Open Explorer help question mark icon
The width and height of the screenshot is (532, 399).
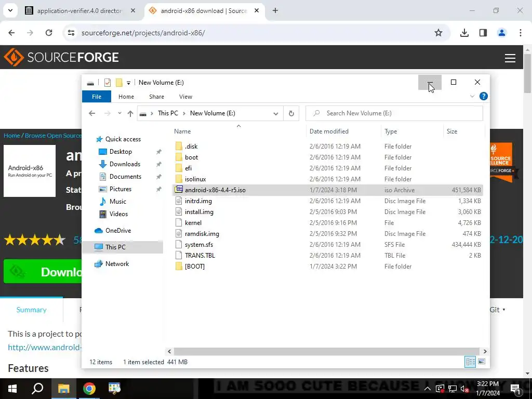click(x=484, y=96)
